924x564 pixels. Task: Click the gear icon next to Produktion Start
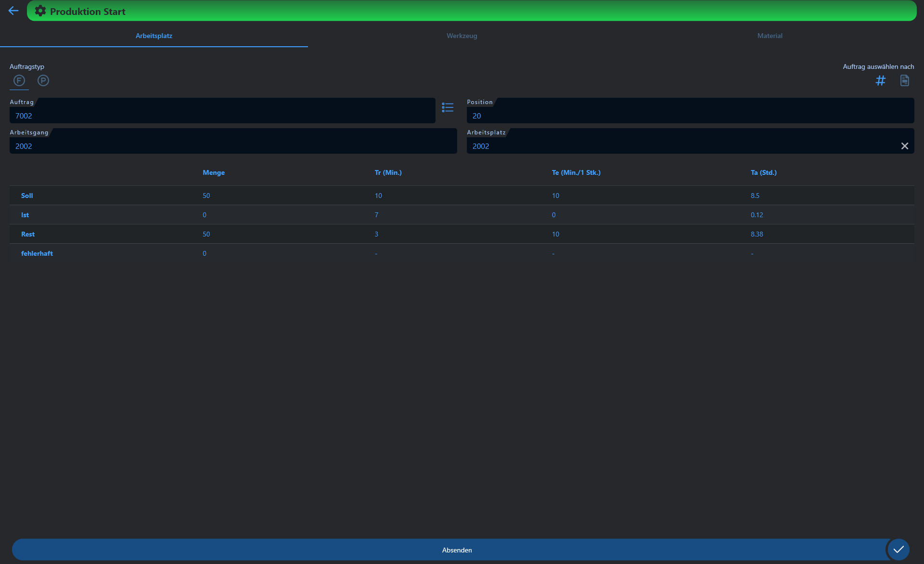(40, 11)
